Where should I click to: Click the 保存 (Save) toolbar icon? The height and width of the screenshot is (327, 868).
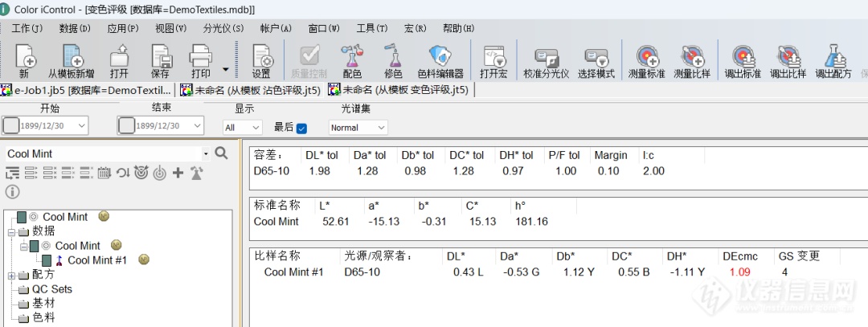point(161,61)
